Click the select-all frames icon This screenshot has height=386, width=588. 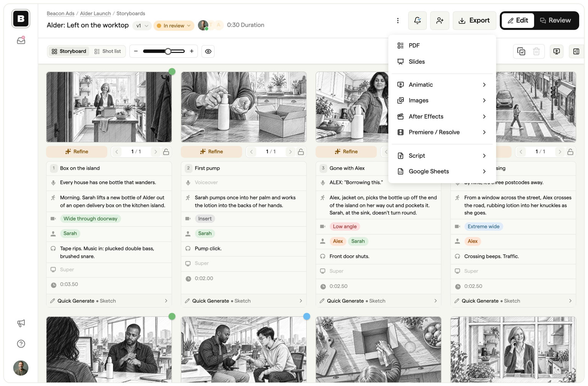point(521,51)
